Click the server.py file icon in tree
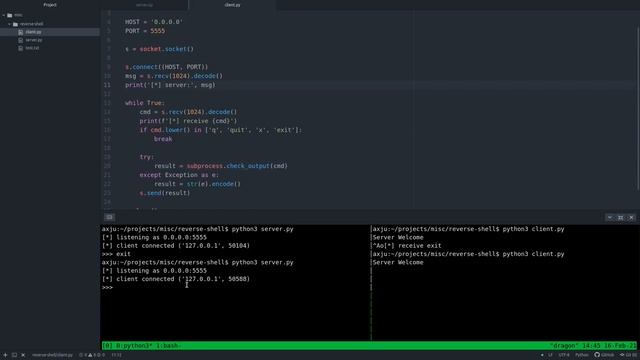The width and height of the screenshot is (640, 360). pyautogui.click(x=21, y=40)
